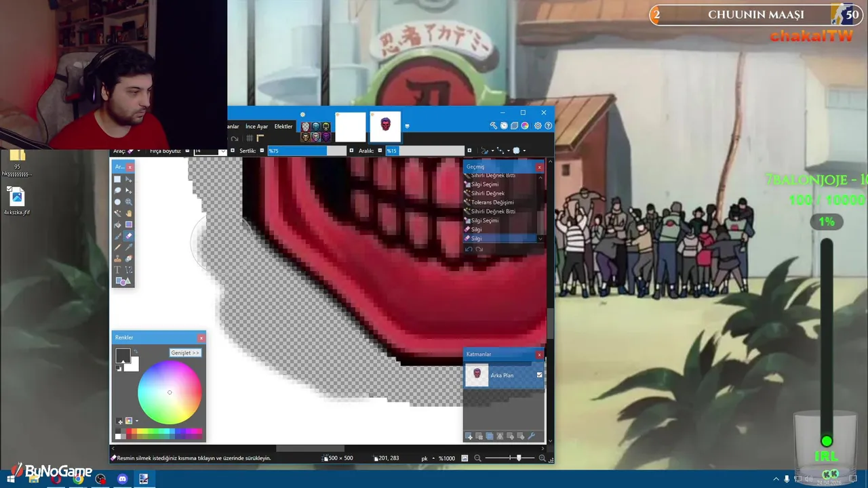This screenshot has width=868, height=488.
Task: Click zoom out magnifier in status bar
Action: [x=477, y=458]
